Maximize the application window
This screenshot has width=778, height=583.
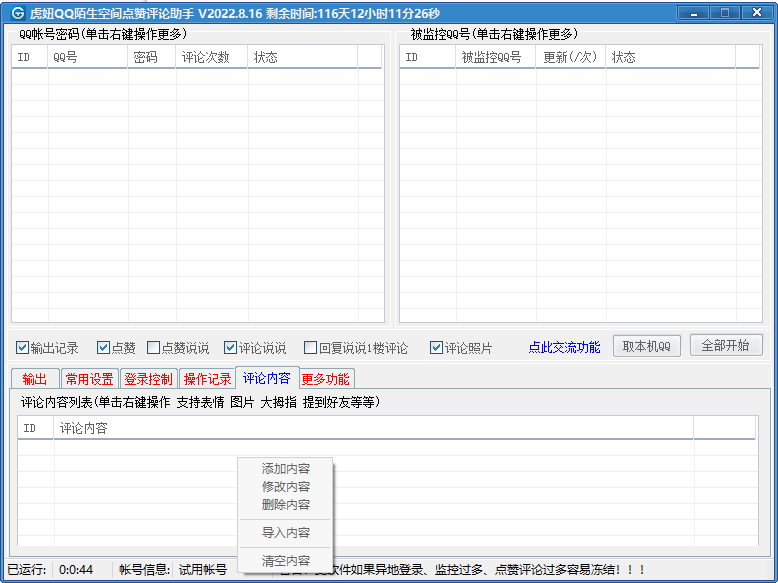pyautogui.click(x=724, y=13)
